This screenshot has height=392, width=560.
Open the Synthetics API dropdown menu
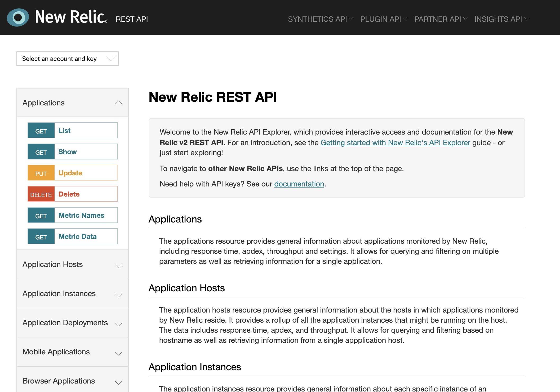click(x=320, y=19)
